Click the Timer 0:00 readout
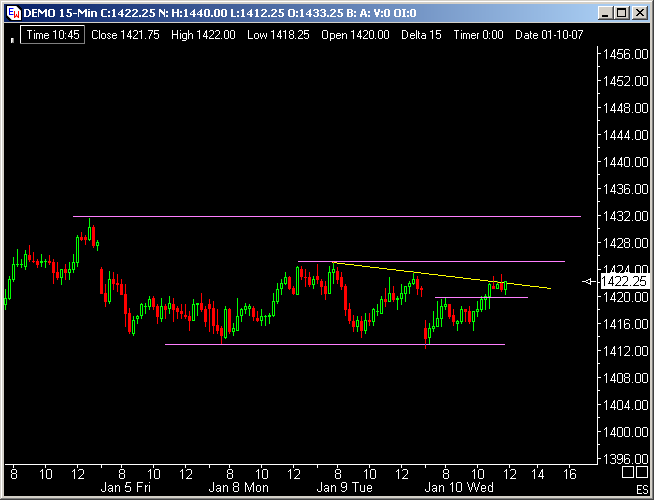 tap(478, 35)
